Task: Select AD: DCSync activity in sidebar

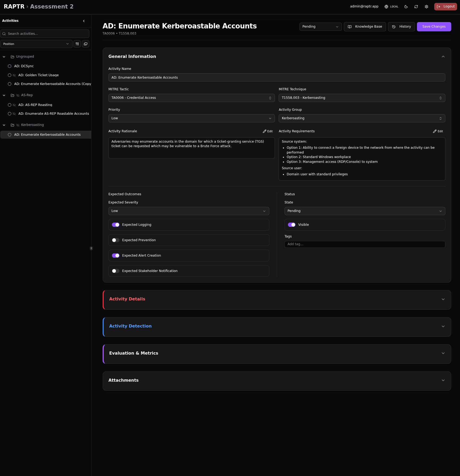Action: pos(24,66)
